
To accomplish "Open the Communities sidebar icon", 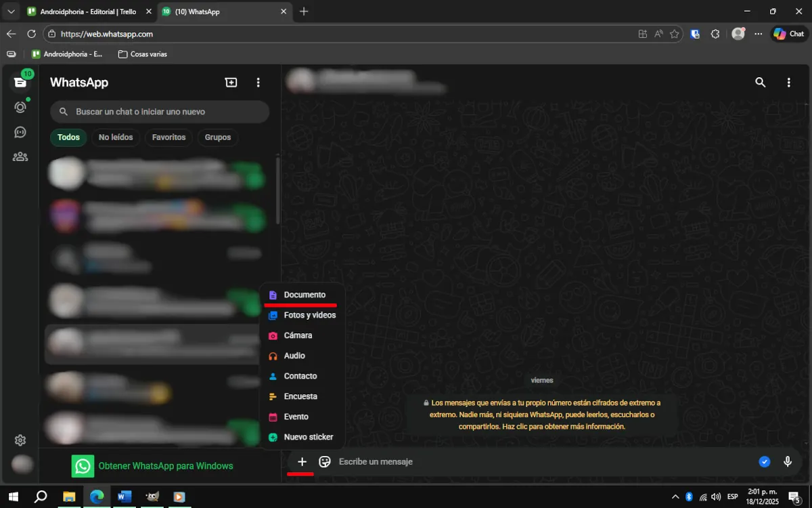I will click(x=20, y=156).
